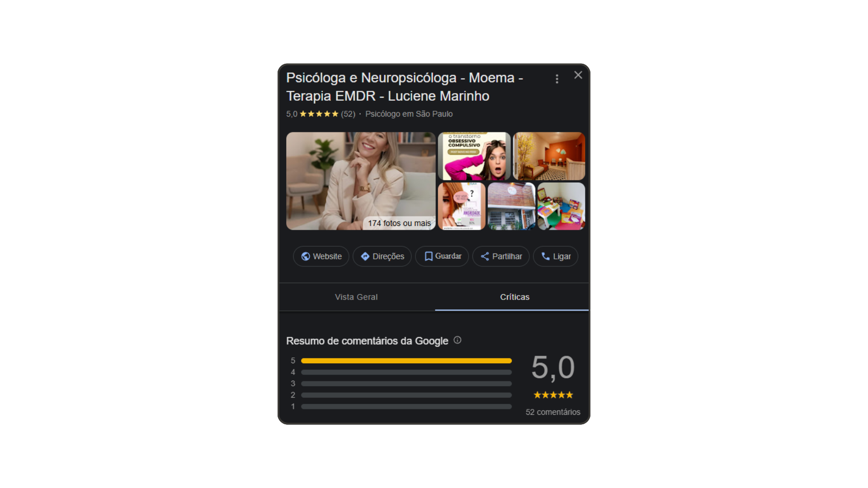Open the colorful playroom photo thumbnail
Screen dimensions: 868x488
561,206
